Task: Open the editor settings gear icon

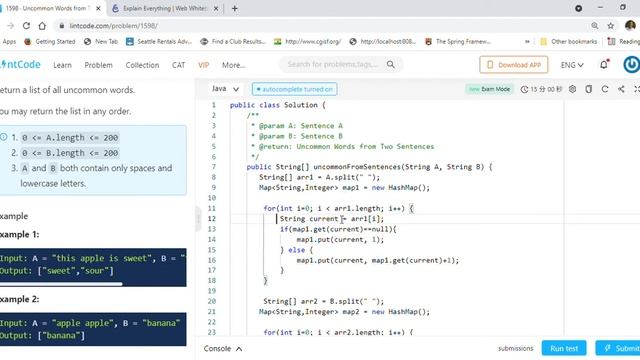Action: pyautogui.click(x=572, y=89)
